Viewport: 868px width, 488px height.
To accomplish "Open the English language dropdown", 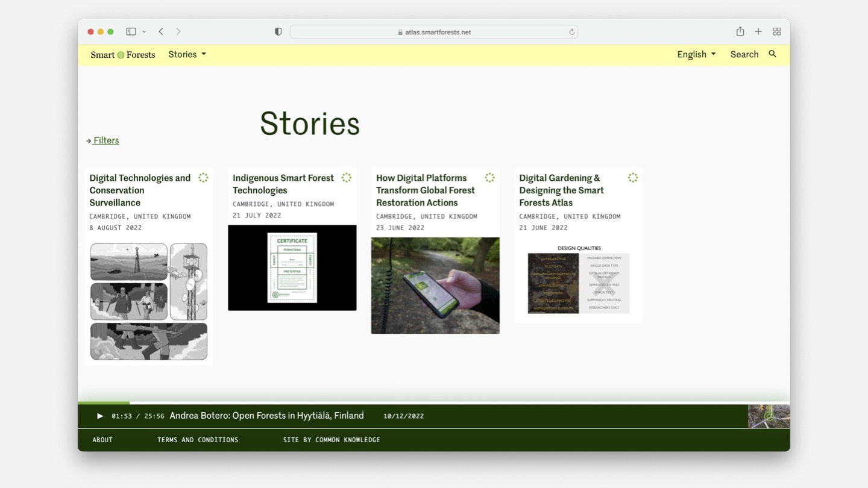I will pyautogui.click(x=696, y=54).
